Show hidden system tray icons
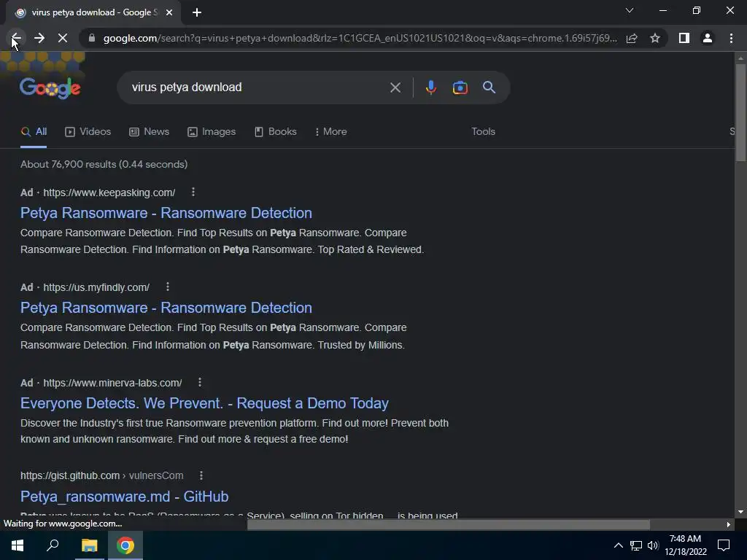Screen dimensions: 747x560 tap(619, 545)
